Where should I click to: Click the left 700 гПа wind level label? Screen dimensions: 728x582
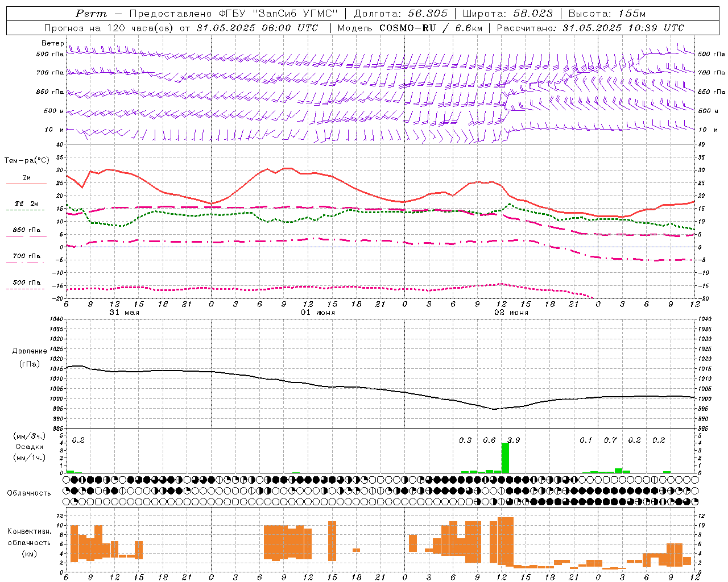(x=50, y=73)
